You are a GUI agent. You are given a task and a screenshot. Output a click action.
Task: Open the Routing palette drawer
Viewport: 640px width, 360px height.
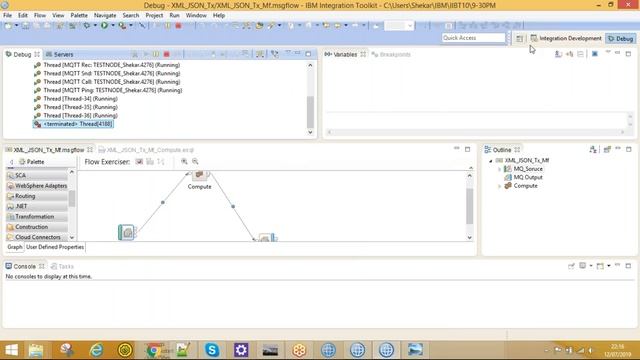pyautogui.click(x=37, y=196)
